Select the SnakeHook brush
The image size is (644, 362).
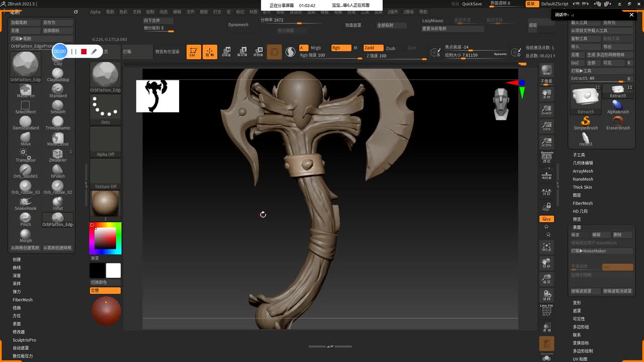(x=26, y=204)
